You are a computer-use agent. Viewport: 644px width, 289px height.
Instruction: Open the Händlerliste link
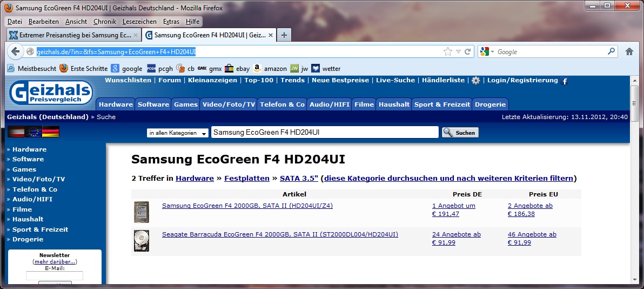pyautogui.click(x=443, y=80)
